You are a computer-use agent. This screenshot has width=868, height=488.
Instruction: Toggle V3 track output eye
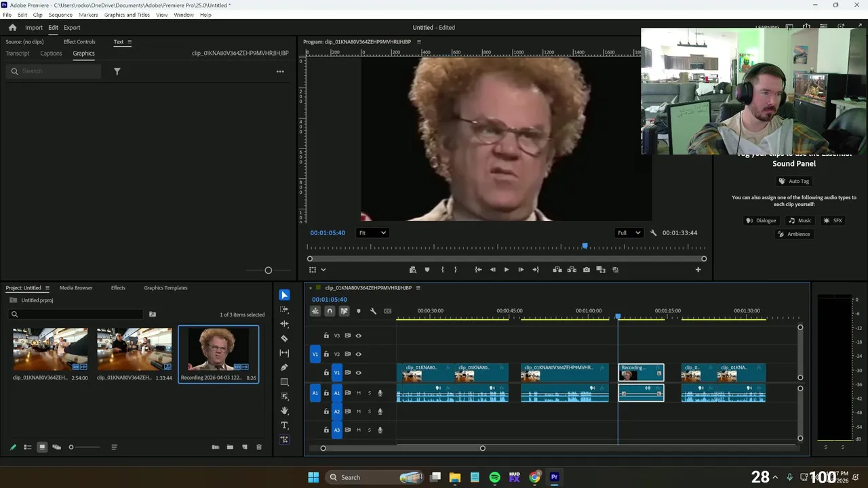(359, 335)
